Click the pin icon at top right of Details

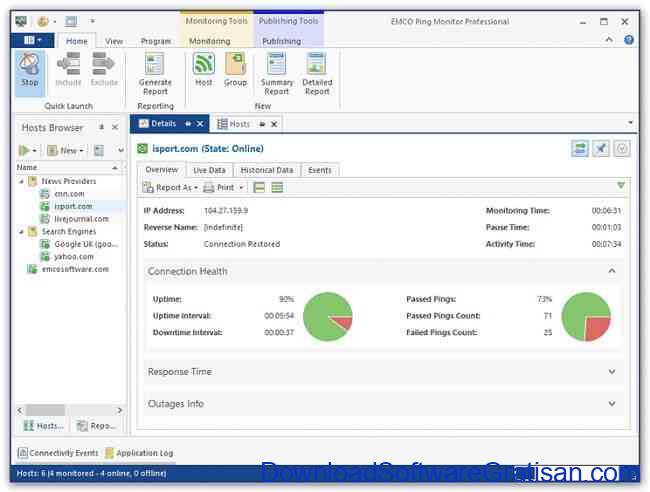[x=601, y=148]
